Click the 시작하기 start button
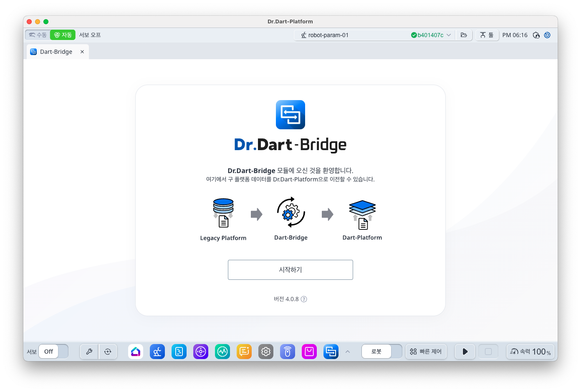581x392 pixels. point(290,270)
